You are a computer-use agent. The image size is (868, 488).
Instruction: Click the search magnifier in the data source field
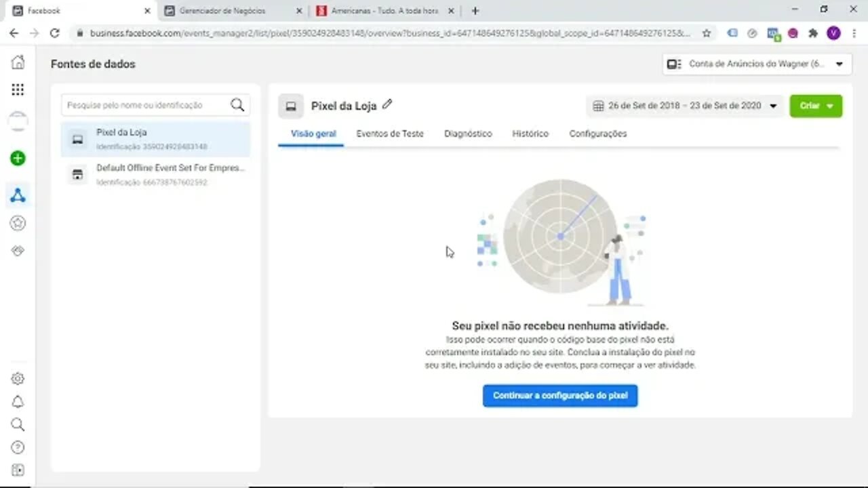(x=237, y=105)
